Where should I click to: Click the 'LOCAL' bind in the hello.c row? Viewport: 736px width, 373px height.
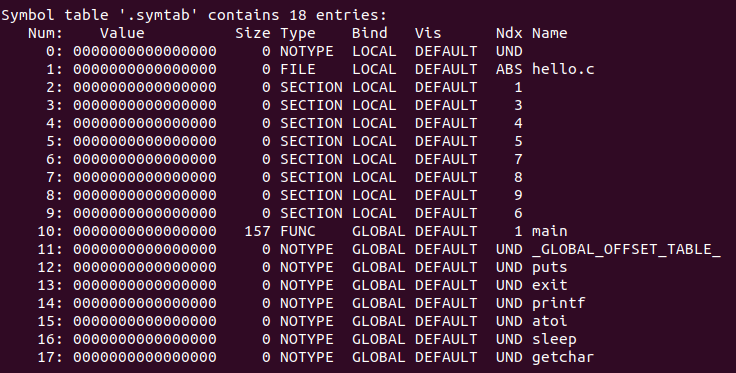click(x=374, y=69)
